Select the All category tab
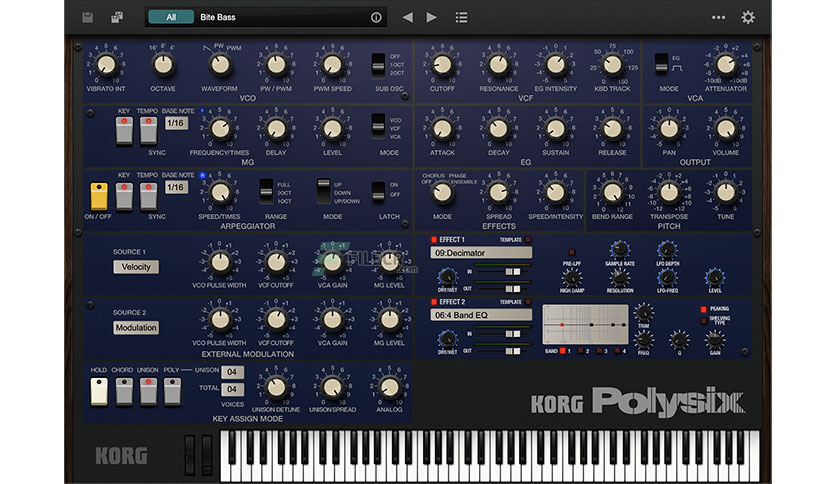The width and height of the screenshot is (836, 484). pos(171,17)
